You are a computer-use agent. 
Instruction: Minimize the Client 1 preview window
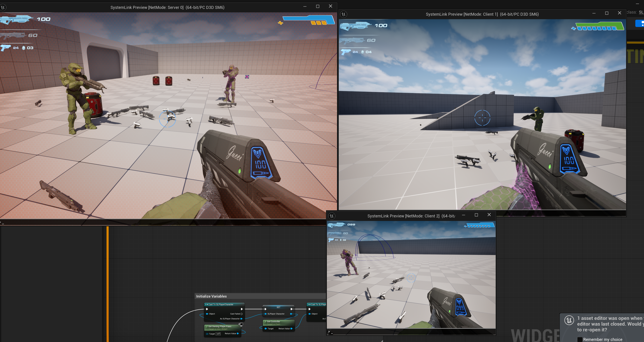[x=594, y=13]
